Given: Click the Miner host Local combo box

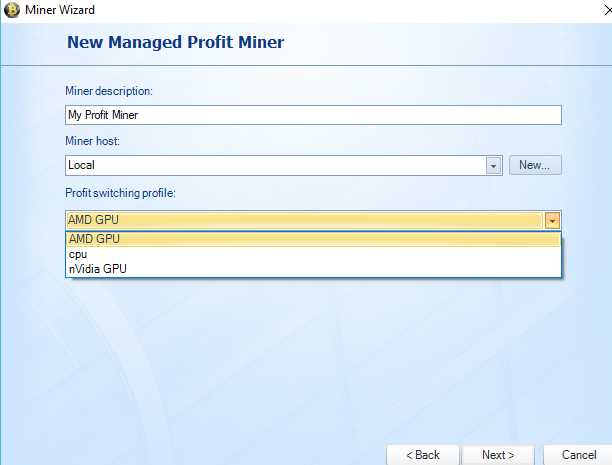Looking at the screenshot, I should [x=284, y=165].
